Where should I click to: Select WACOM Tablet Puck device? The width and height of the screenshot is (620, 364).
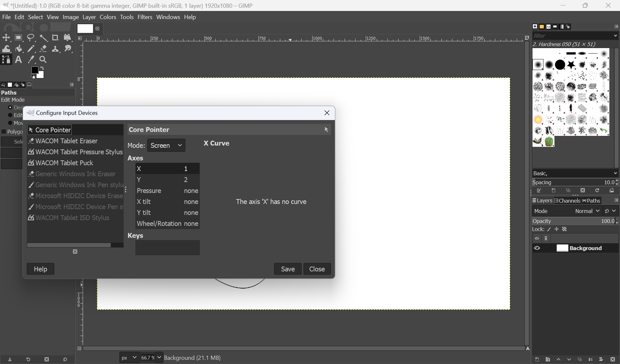coord(64,163)
